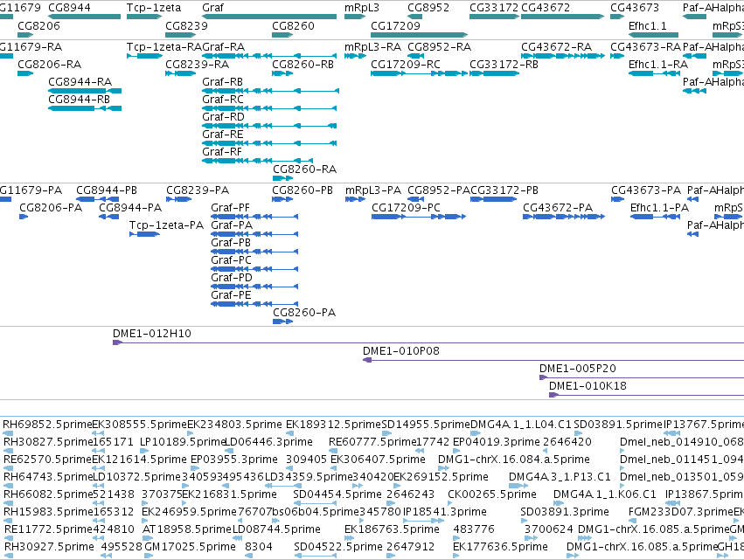Select the Graf-RF transcript label
The width and height of the screenshot is (744, 560).
[222, 152]
